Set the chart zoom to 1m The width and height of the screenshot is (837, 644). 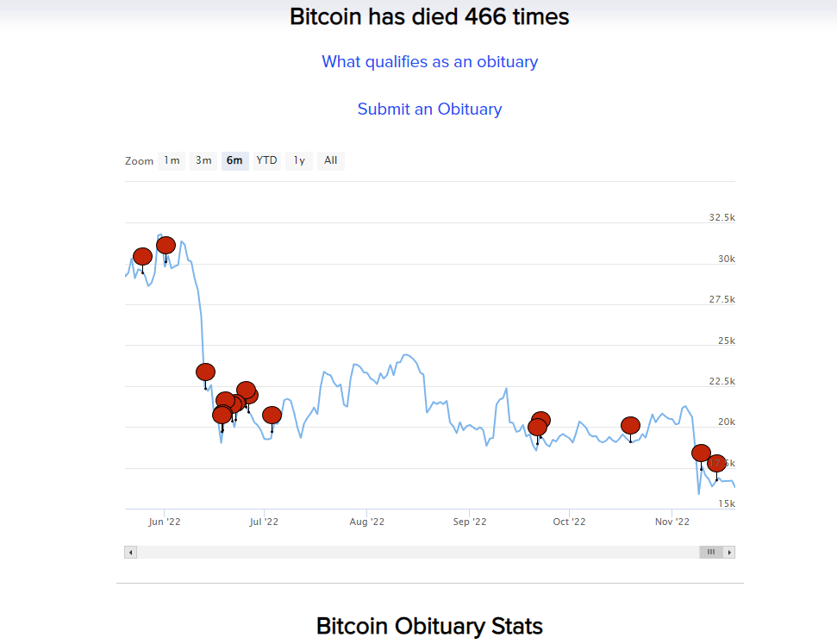click(x=172, y=160)
